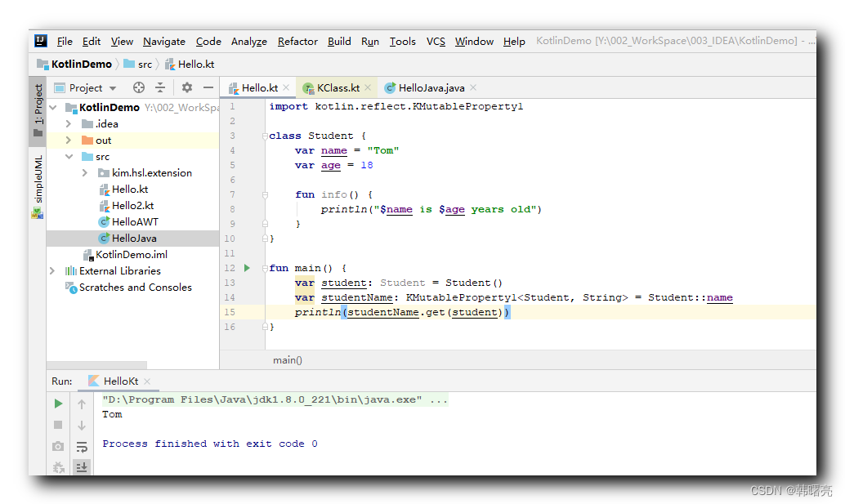Fold the Student class at line 3
Image resolution: width=845 pixels, height=504 pixels.
point(265,136)
